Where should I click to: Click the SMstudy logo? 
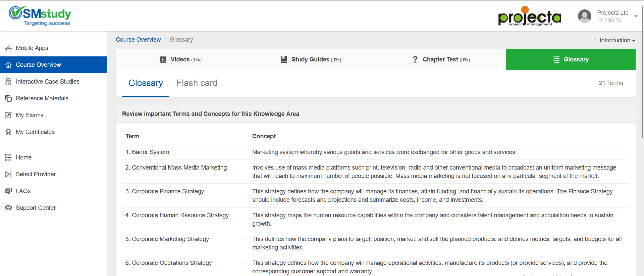pos(40,15)
